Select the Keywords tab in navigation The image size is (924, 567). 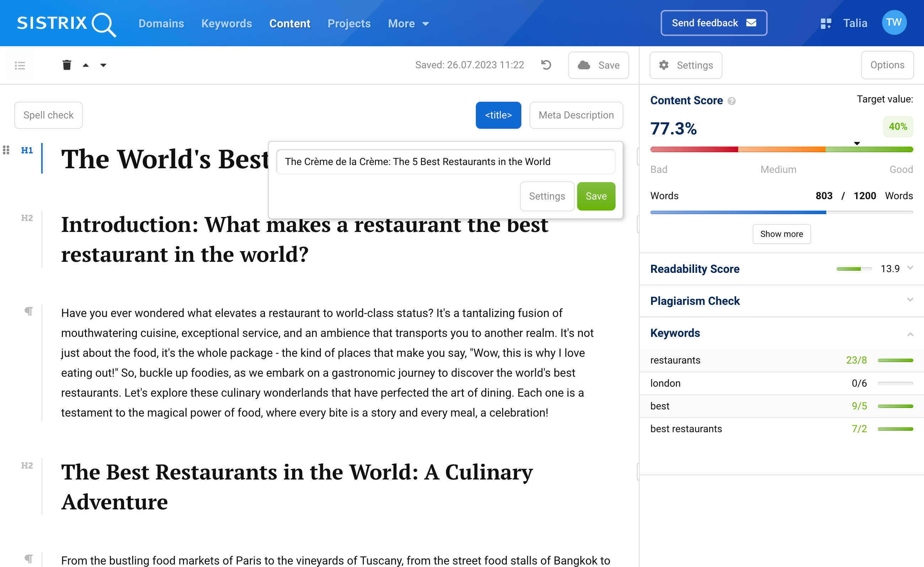(x=226, y=23)
